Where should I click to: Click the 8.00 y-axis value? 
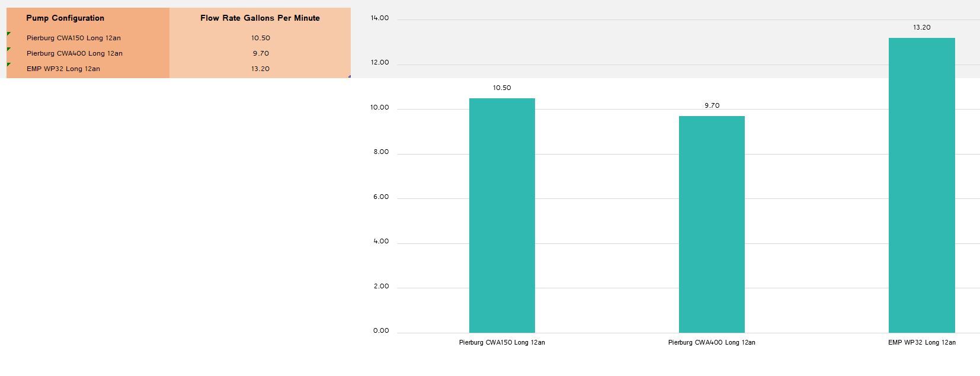381,152
